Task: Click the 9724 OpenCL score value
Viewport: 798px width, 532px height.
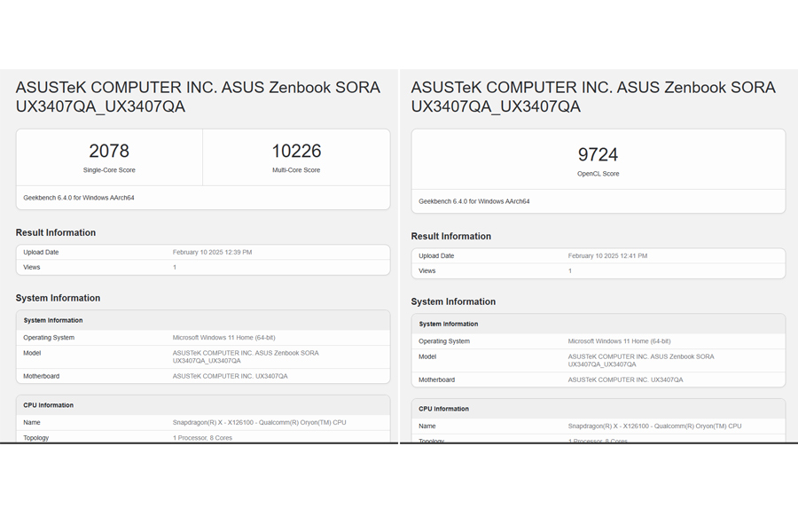Action: click(598, 154)
